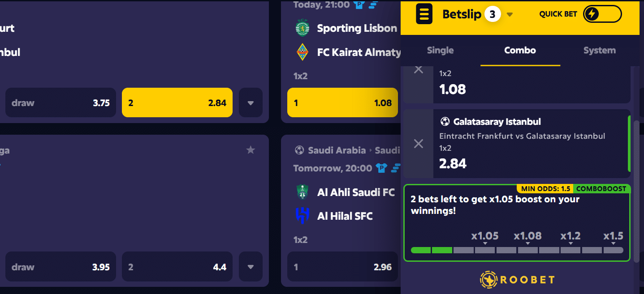Image resolution: width=644 pixels, height=294 pixels.
Task: Select odds 2.96 for Al Ahli win
Action: pos(342,266)
